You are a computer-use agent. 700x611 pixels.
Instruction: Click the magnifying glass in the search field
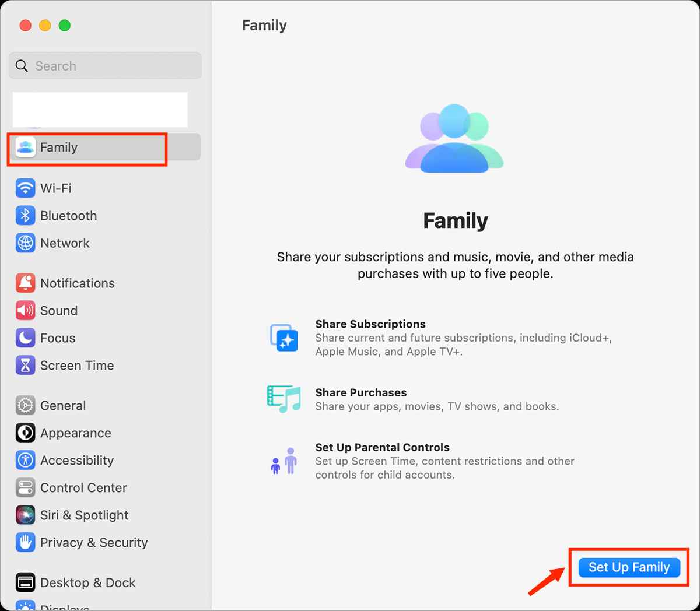pos(22,66)
